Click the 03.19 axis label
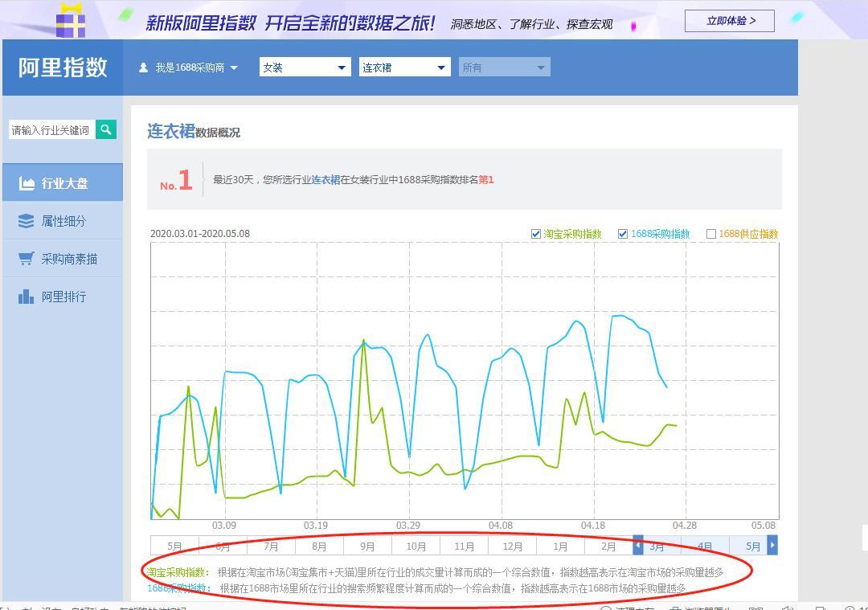The width and height of the screenshot is (868, 610). click(x=316, y=526)
